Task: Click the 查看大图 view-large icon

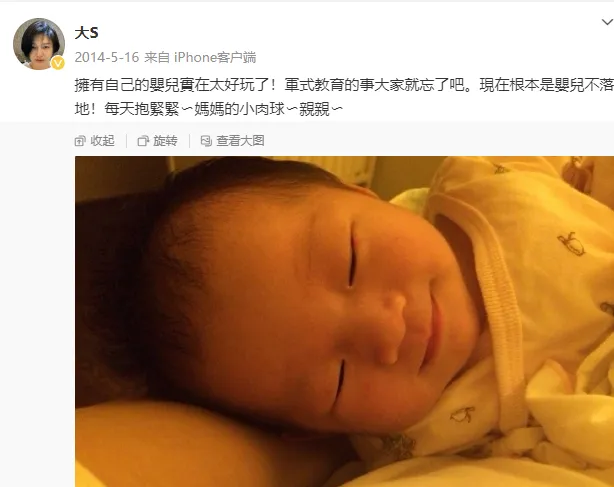Action: 206,141
